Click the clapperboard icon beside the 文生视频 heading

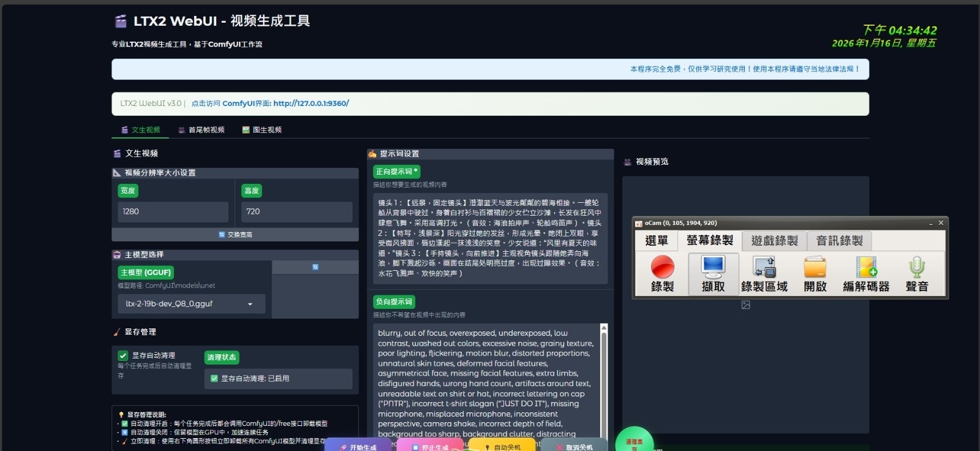click(x=117, y=154)
